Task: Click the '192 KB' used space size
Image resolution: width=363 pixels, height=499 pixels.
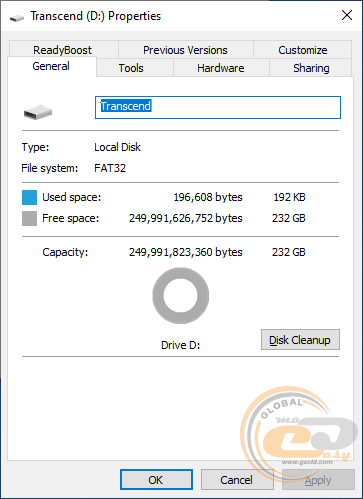Action: [289, 197]
